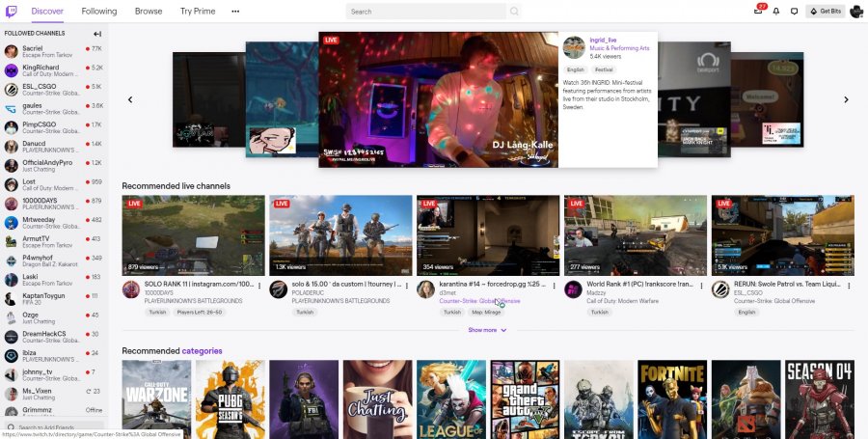This screenshot has height=439, width=868.
Task: Open options for karantina #14 stream
Action: click(555, 286)
